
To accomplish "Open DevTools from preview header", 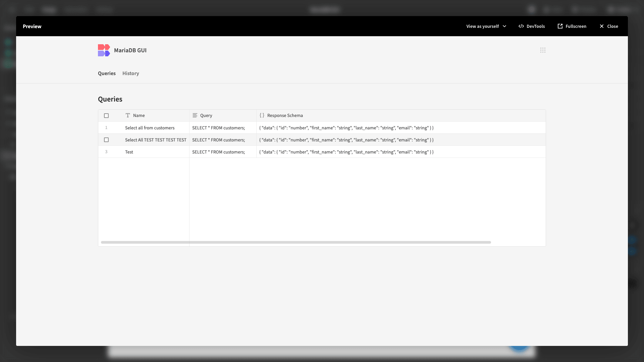I will point(532,26).
